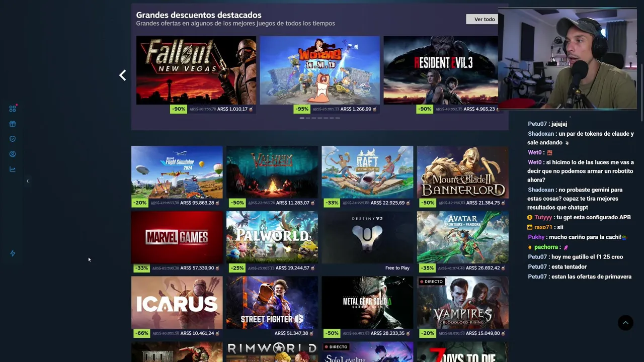Click the gift box sidebar icon
Viewport: 644px width, 362px height.
[13, 124]
